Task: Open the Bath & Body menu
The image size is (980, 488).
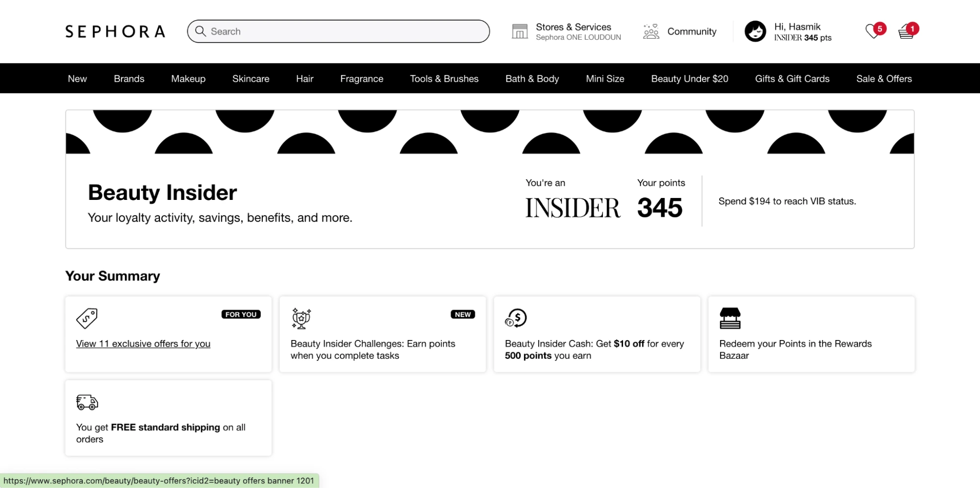Action: tap(532, 78)
